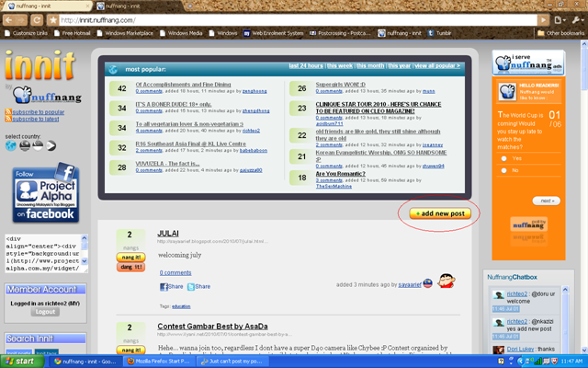This screenshot has height=368, width=588.
Task: Click the go arrow beside address bar
Action: pos(543,20)
